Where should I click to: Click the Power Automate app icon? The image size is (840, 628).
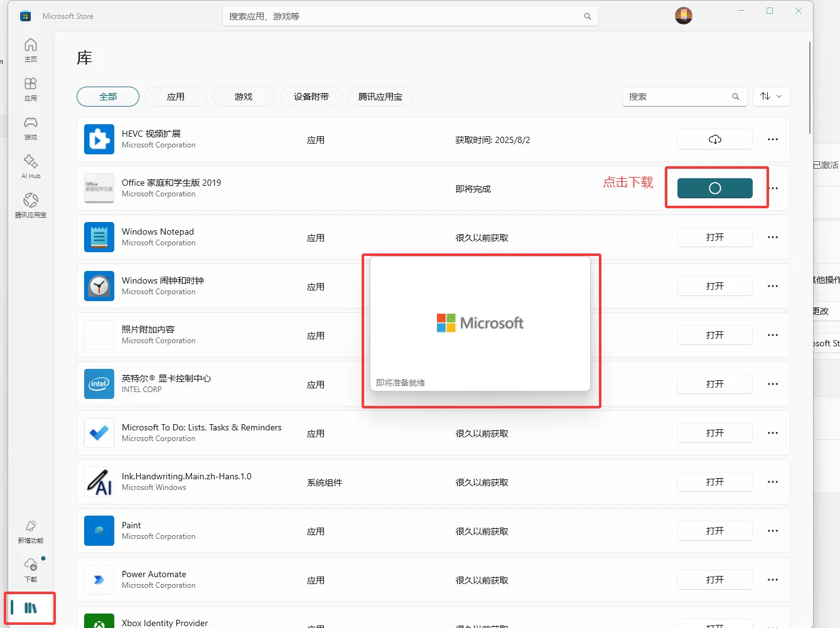[x=99, y=580]
